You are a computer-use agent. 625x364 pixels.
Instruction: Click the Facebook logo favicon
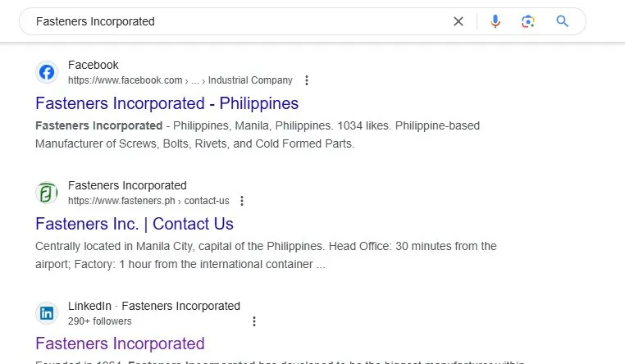pos(47,72)
